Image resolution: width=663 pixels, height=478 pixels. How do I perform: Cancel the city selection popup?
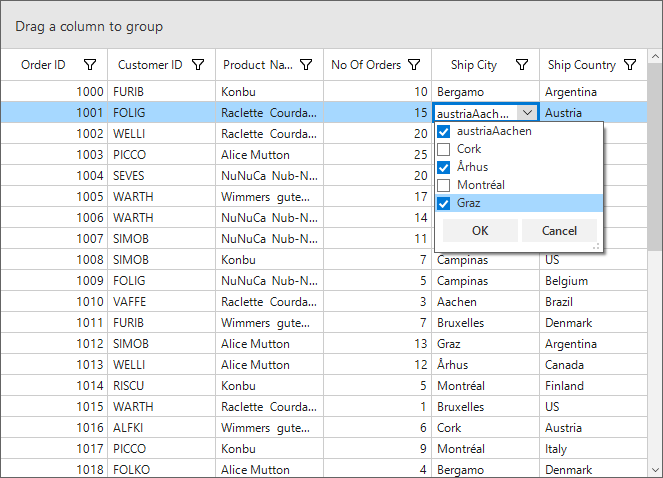click(559, 231)
